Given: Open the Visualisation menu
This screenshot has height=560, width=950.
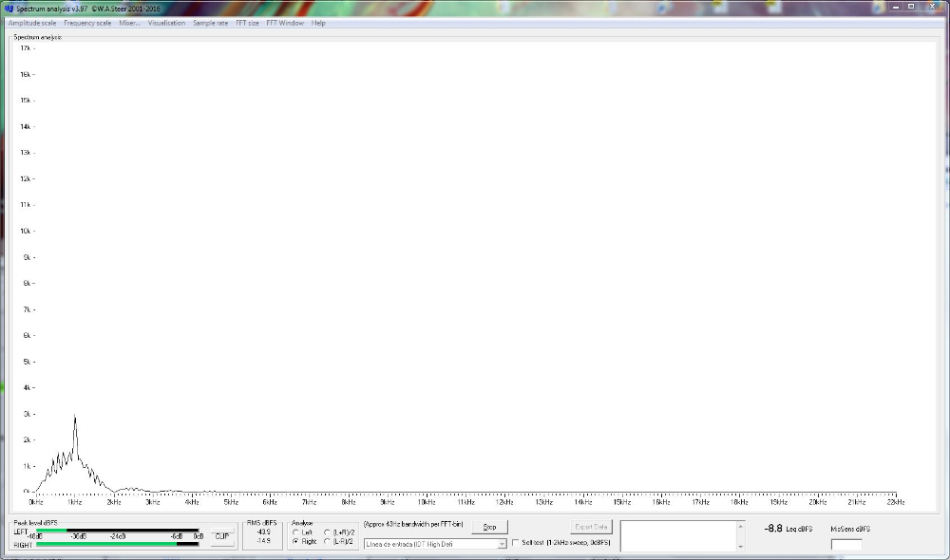Looking at the screenshot, I should (x=166, y=23).
